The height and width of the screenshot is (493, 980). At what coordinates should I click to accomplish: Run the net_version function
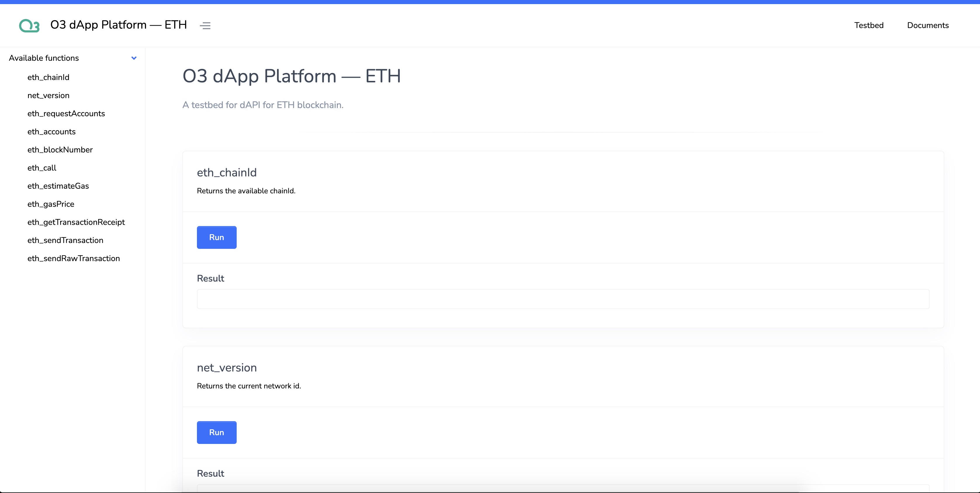click(217, 433)
